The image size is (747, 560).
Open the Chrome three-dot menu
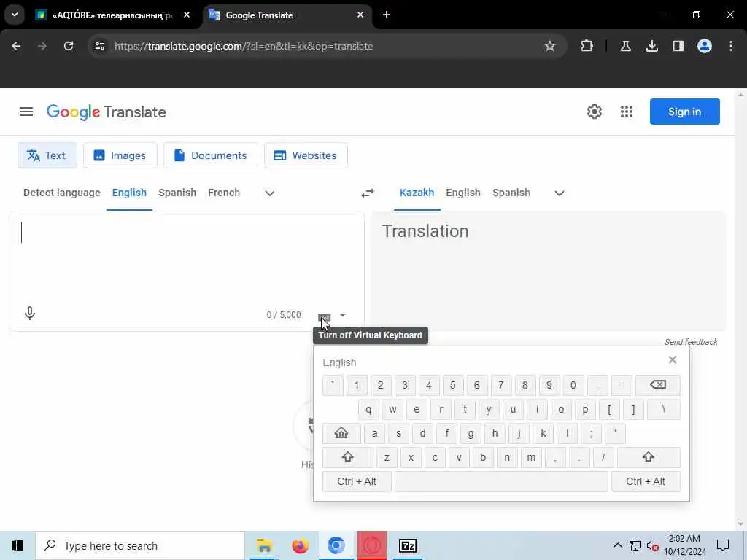point(731,46)
